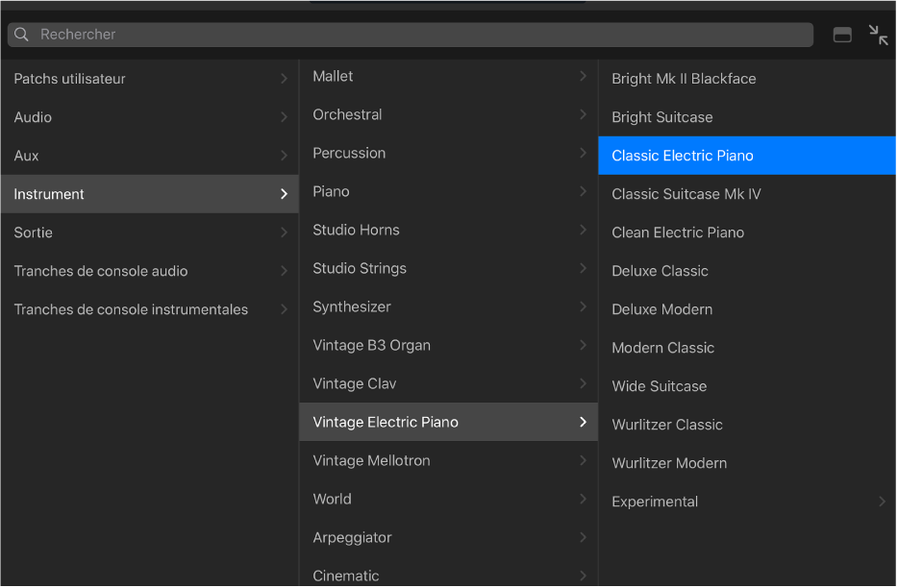The width and height of the screenshot is (898, 588).
Task: Open the Sortie category
Action: [x=150, y=233]
